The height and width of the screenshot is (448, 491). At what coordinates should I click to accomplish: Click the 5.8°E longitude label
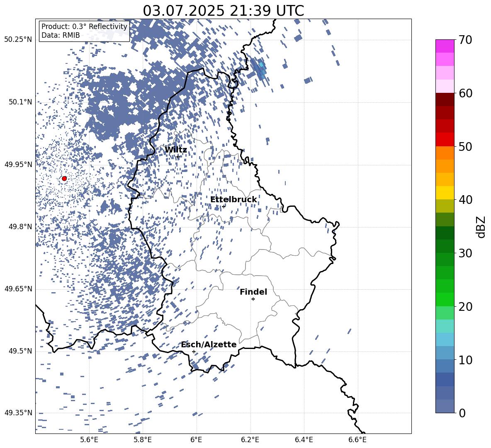point(143,440)
